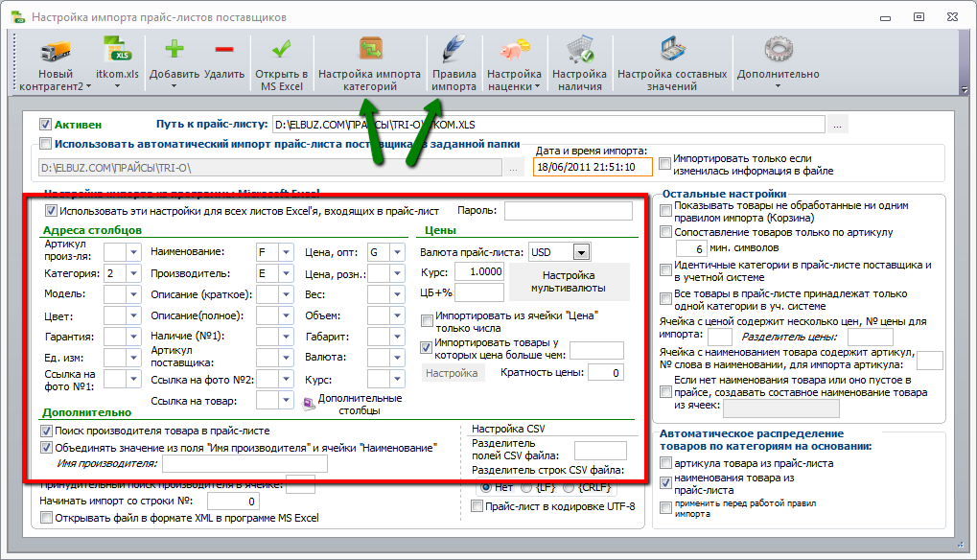Open Правила импорта feather icon
This screenshot has width=977, height=560.
click(x=454, y=49)
